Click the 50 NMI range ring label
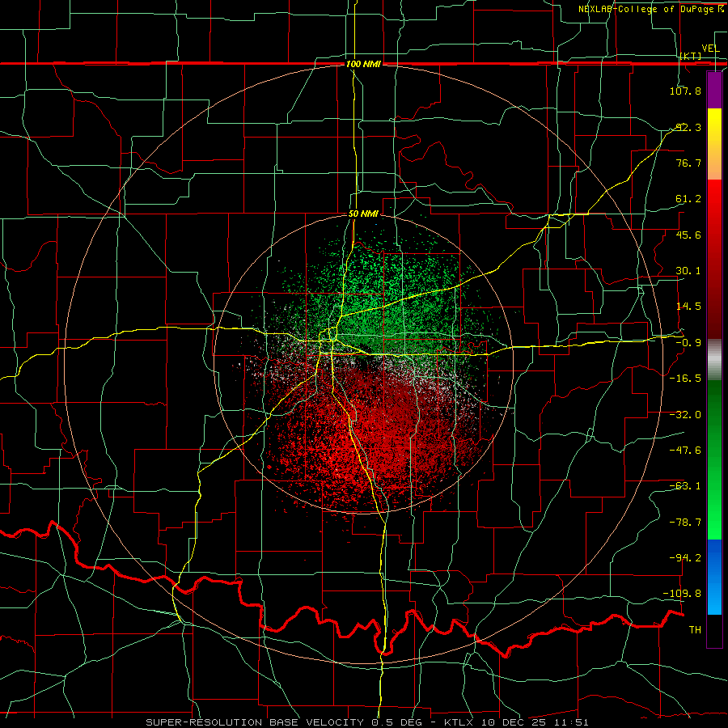The width and height of the screenshot is (728, 728). (363, 214)
